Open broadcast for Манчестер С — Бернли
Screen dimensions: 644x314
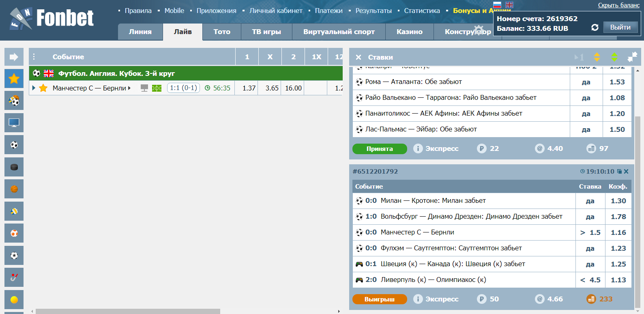144,88
